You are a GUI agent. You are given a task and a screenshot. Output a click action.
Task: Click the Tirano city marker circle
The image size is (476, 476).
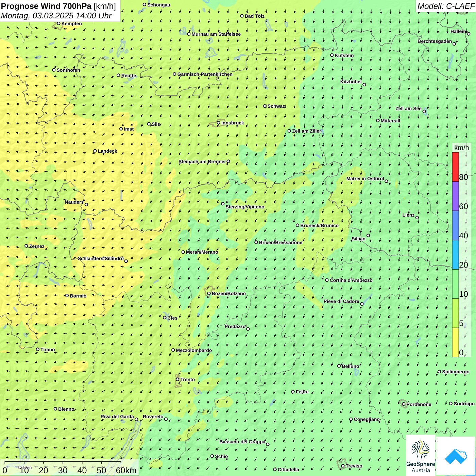pos(38,349)
